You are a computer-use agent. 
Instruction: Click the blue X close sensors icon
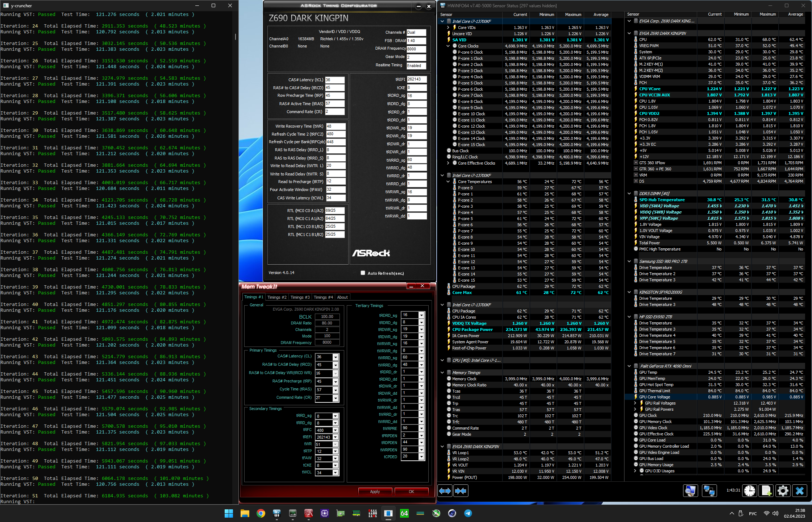tap(799, 491)
